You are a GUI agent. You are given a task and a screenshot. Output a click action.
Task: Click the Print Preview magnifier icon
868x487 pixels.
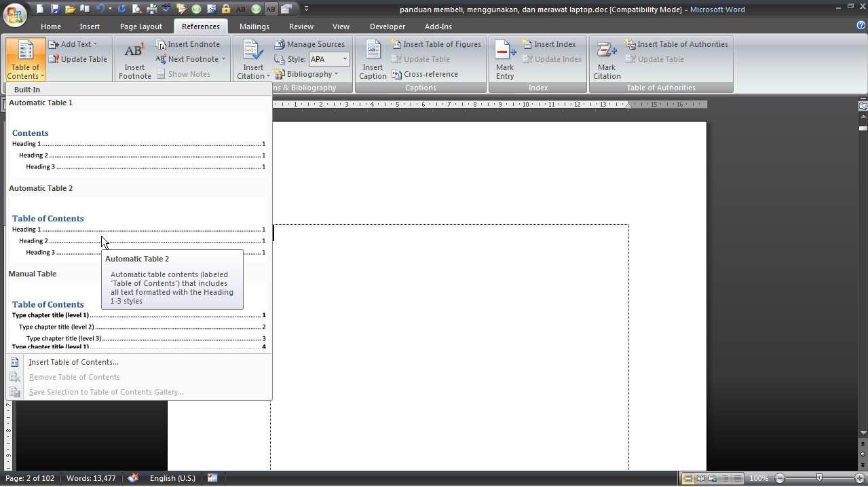pos(137,9)
